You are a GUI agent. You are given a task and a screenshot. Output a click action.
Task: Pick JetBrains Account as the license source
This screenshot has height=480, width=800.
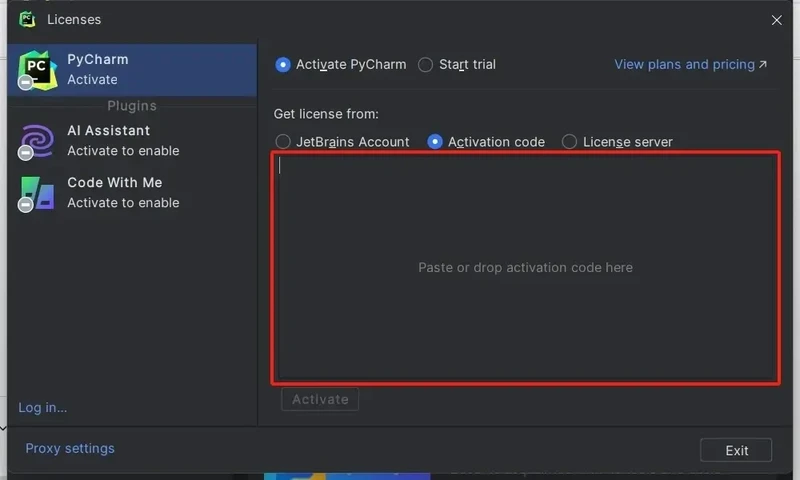point(283,142)
